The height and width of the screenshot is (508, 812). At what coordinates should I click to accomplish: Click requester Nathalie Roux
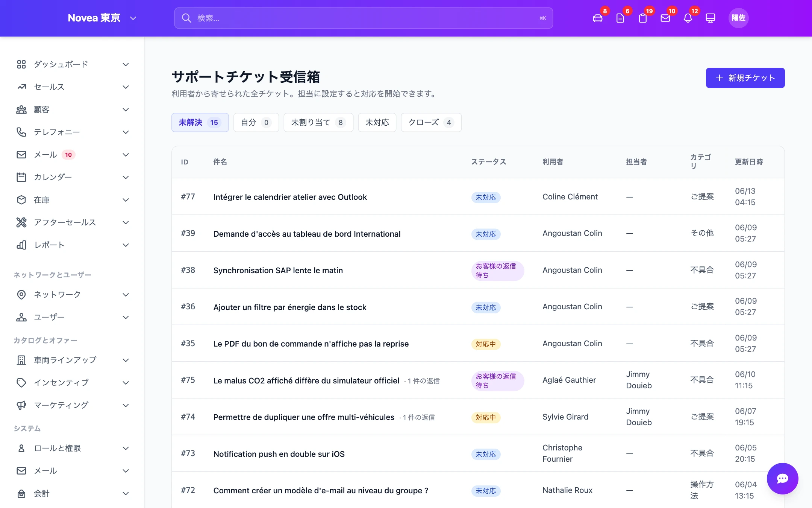(x=567, y=490)
